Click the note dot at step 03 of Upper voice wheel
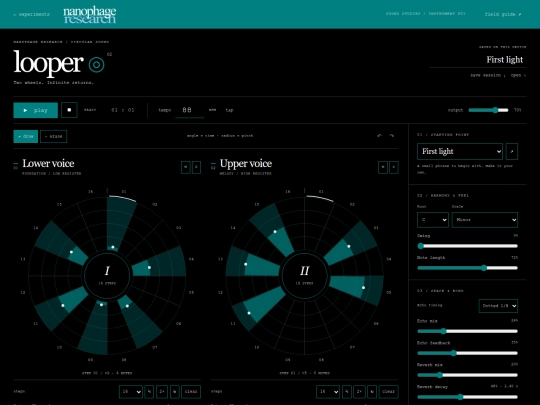The height and width of the screenshot is (405, 540). click(349, 246)
